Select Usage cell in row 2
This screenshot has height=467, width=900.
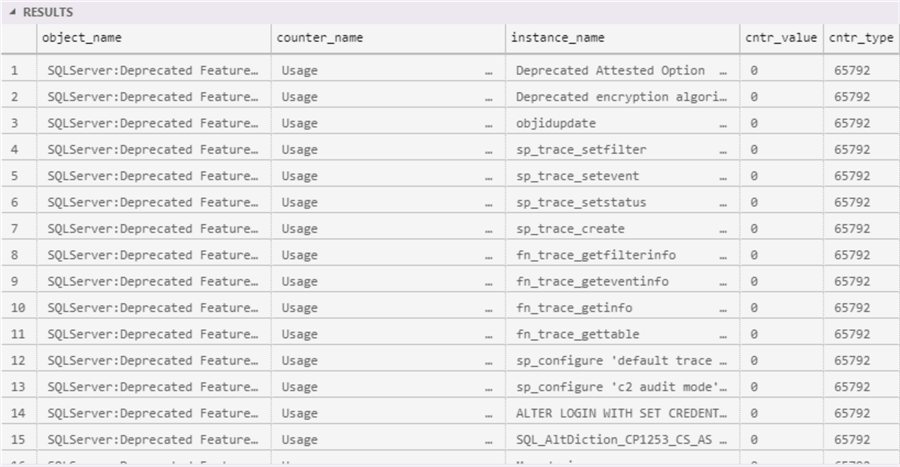(388, 96)
